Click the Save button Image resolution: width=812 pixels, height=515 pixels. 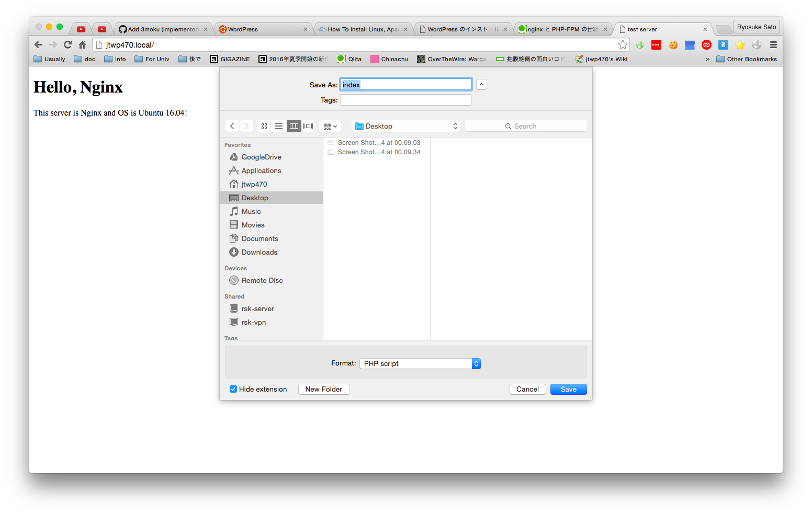coord(568,389)
